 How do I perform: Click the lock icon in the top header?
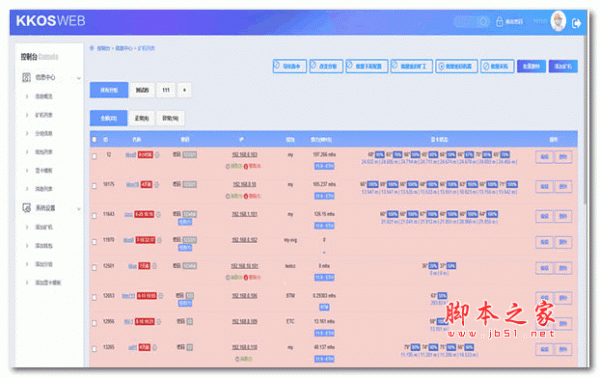[499, 21]
